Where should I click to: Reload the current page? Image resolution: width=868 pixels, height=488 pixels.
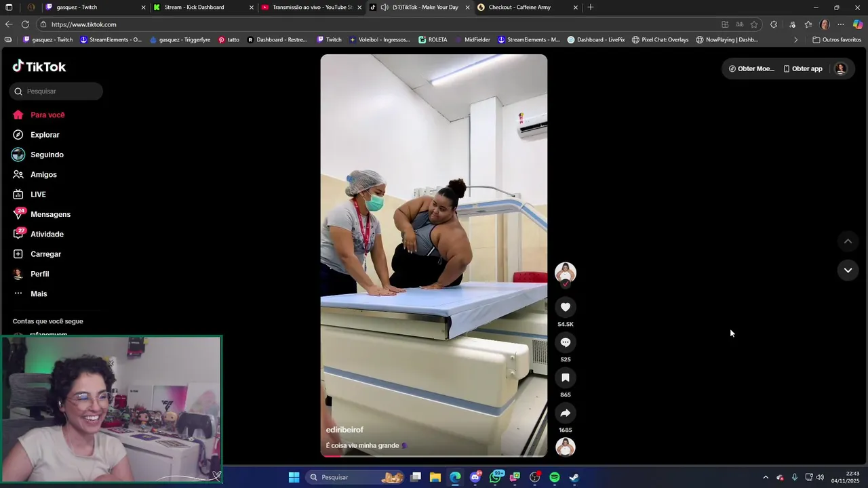(25, 24)
